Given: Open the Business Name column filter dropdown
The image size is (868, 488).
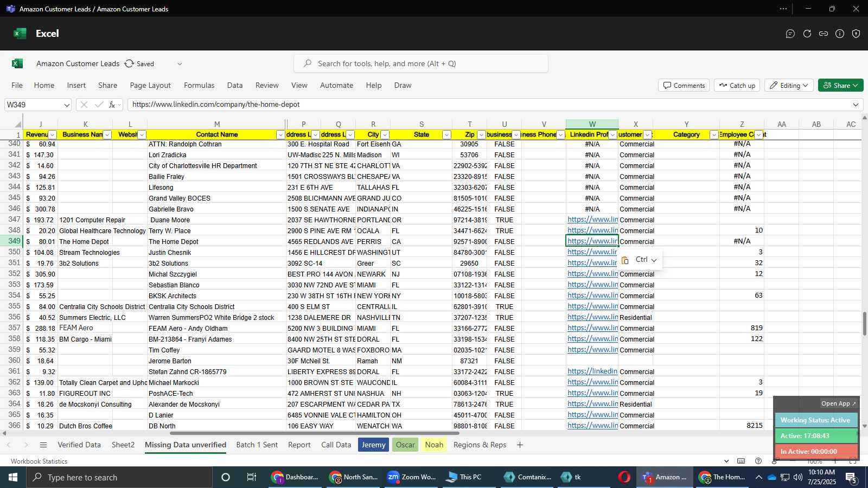Looking at the screenshot, I should [107, 135].
